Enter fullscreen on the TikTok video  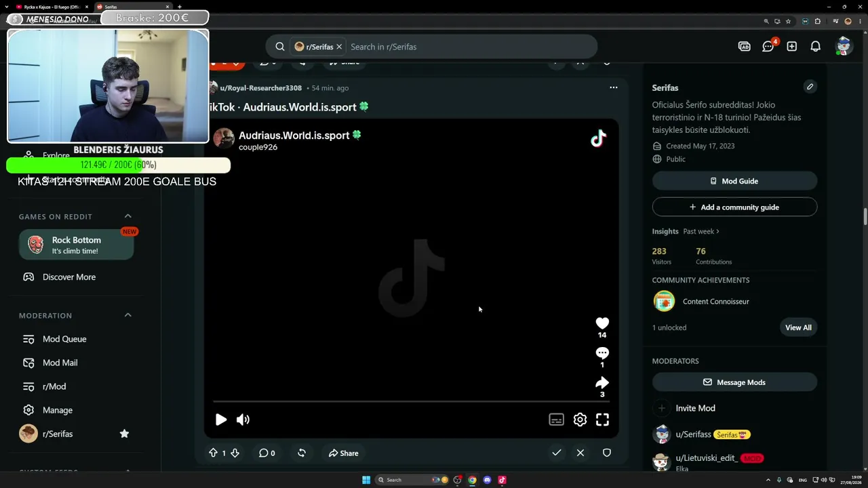(602, 420)
